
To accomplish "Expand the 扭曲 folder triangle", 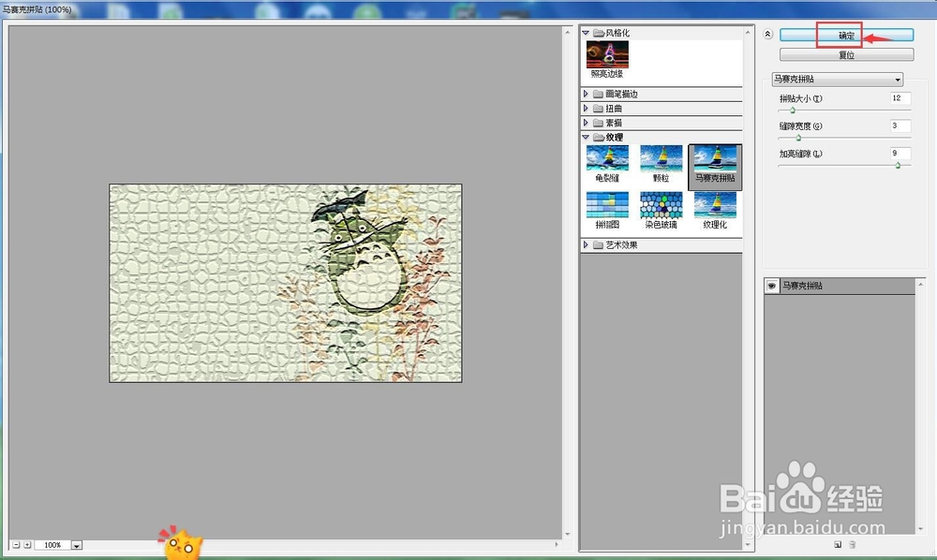I will [x=586, y=108].
